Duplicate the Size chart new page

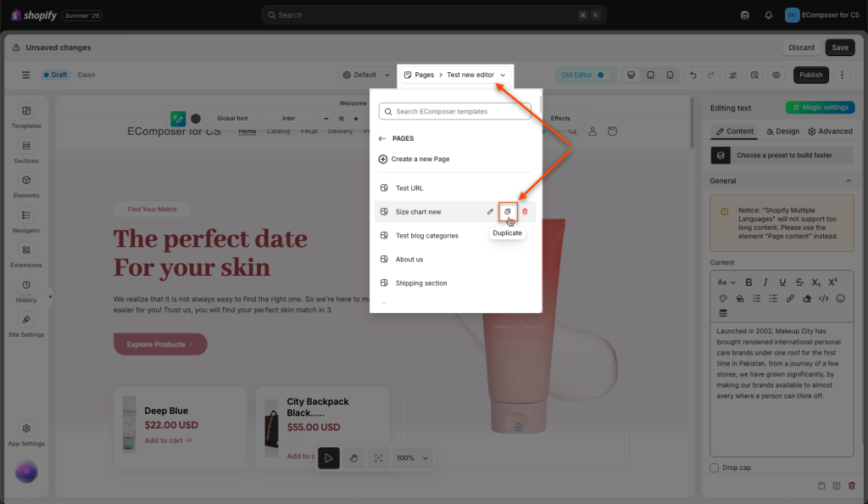(x=507, y=211)
